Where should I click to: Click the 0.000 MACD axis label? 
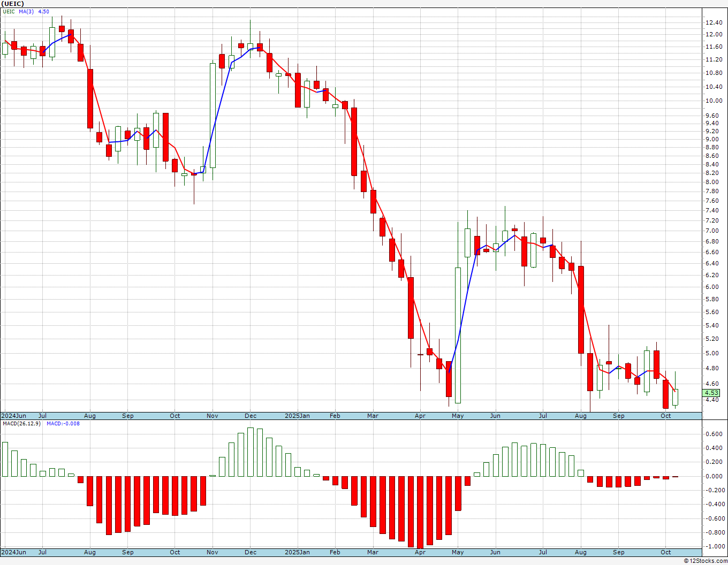[714, 476]
